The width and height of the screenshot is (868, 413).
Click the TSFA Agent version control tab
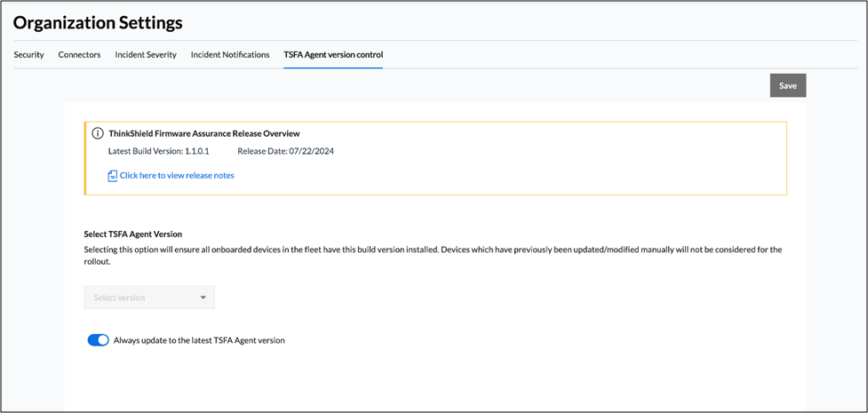coord(333,55)
